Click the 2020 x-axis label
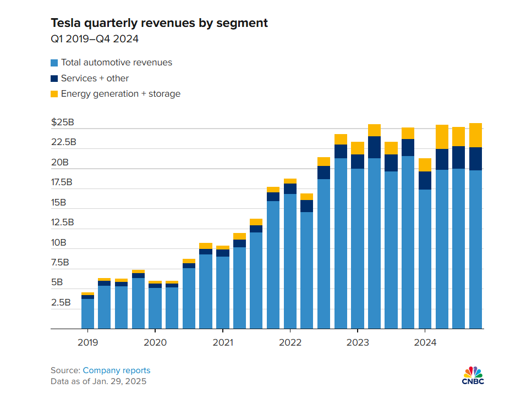Screen dimensions: 532x394 (x=155, y=342)
